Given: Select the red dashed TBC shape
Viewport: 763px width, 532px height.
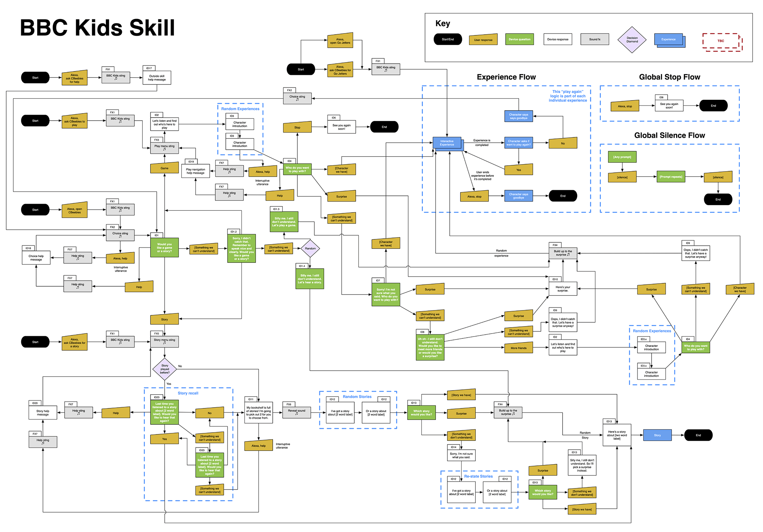Looking at the screenshot, I should click(x=722, y=42).
